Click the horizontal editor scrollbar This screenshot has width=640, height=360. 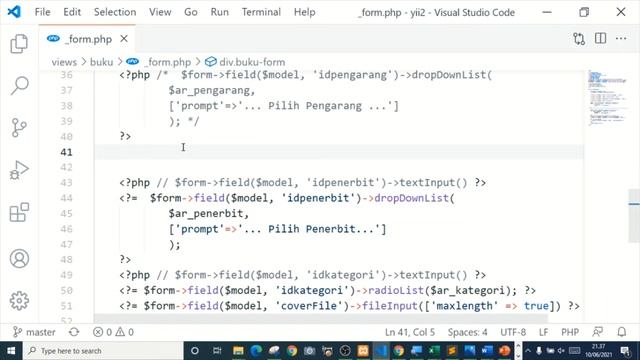(321, 318)
